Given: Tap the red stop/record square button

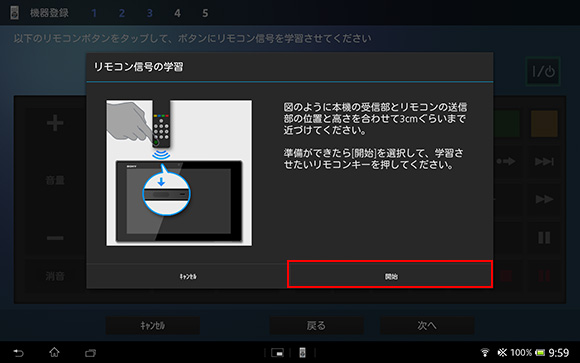Looking at the screenshot, I should point(506,276).
